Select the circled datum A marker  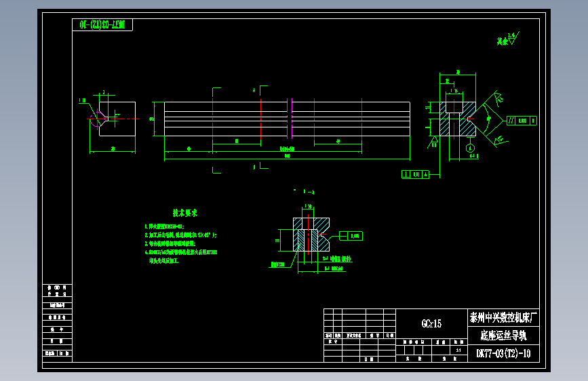470,148
